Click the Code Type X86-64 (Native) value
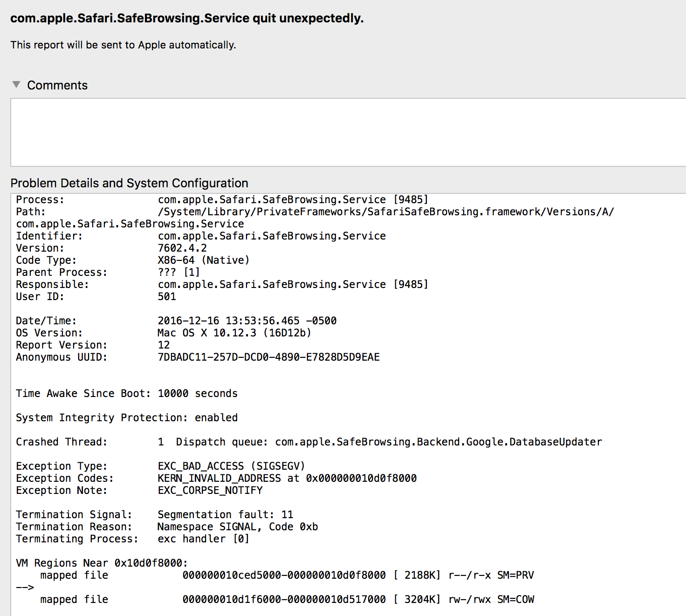The image size is (686, 616). tap(203, 260)
